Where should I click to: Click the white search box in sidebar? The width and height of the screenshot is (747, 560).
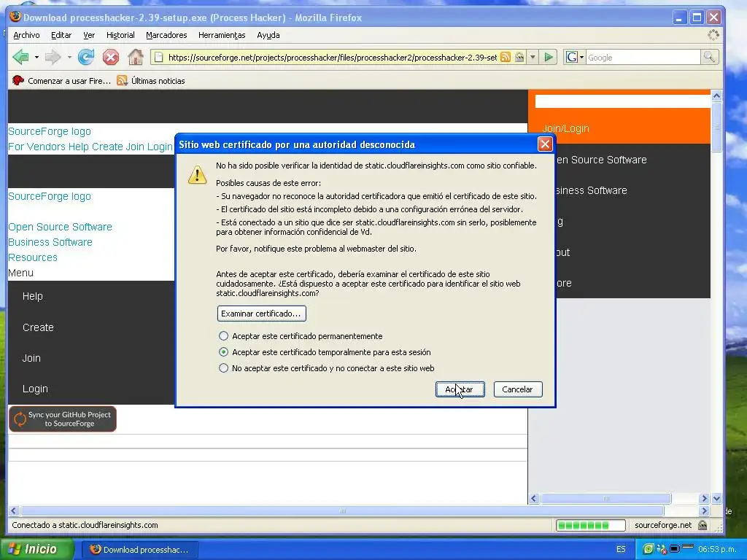coord(623,101)
